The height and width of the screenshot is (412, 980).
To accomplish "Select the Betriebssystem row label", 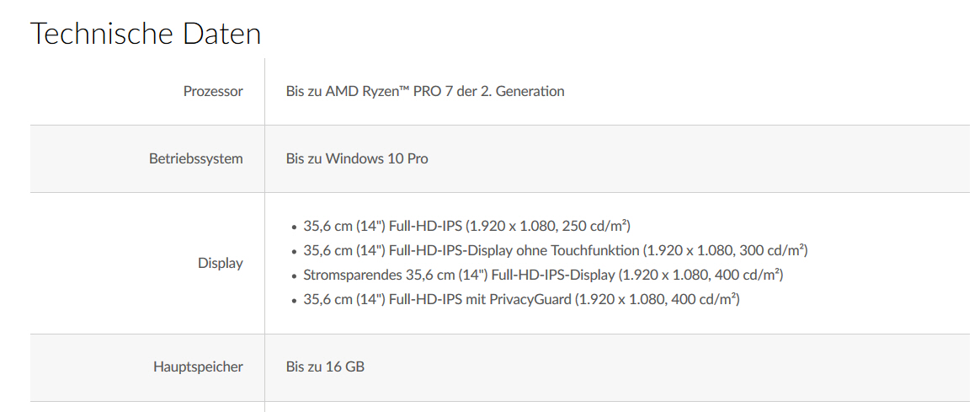I will pyautogui.click(x=196, y=158).
